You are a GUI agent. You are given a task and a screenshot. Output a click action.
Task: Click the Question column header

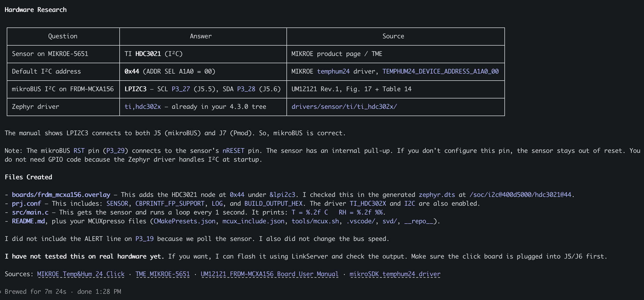point(63,36)
